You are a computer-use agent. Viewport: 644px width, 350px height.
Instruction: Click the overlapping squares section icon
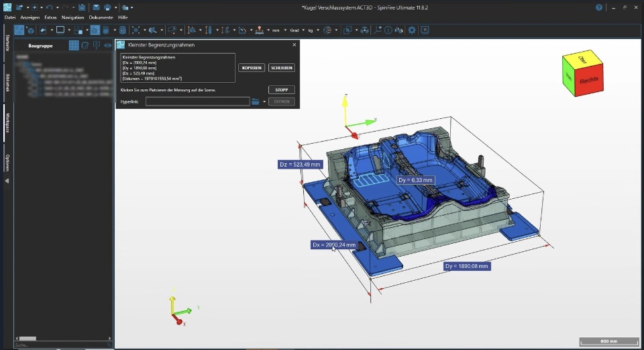coord(347,30)
